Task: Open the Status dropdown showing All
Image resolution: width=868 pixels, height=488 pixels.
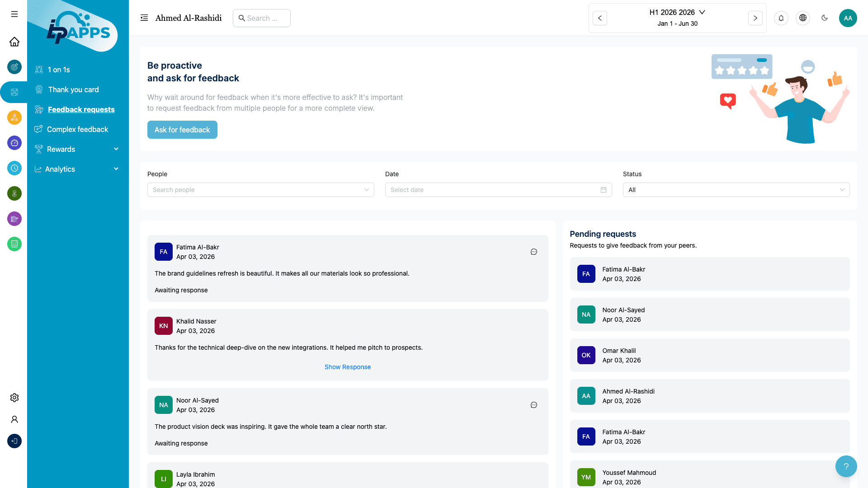Action: click(736, 190)
